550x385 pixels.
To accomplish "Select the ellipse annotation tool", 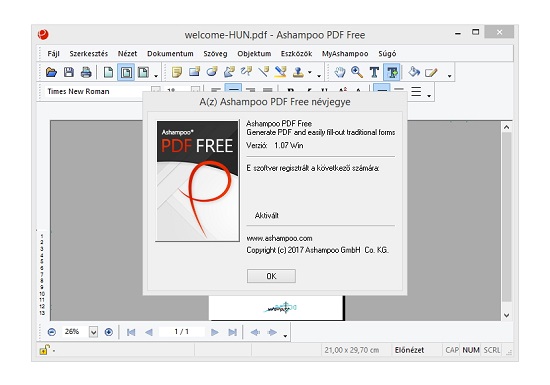I will coord(212,72).
